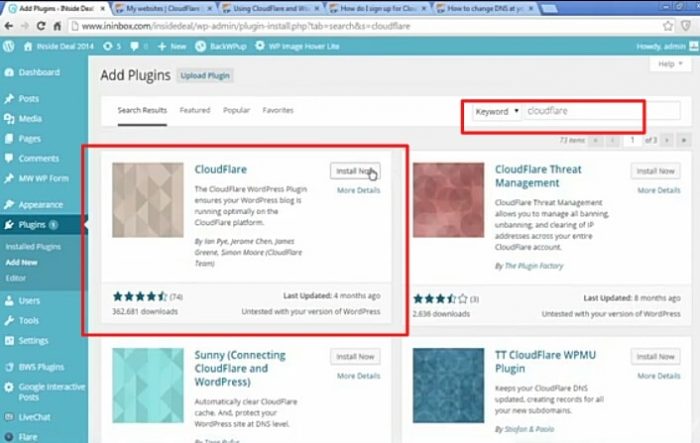Open WP Image Hover Lite menu

tap(297, 46)
